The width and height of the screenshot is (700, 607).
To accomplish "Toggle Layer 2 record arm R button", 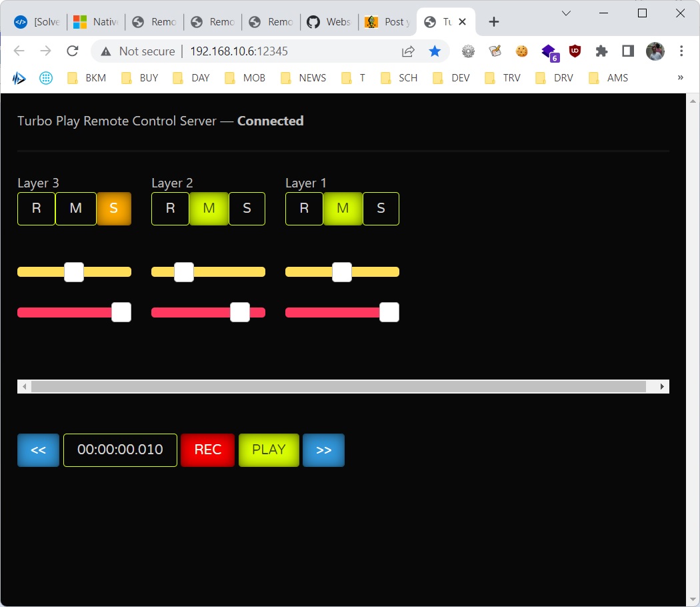I will click(x=170, y=209).
